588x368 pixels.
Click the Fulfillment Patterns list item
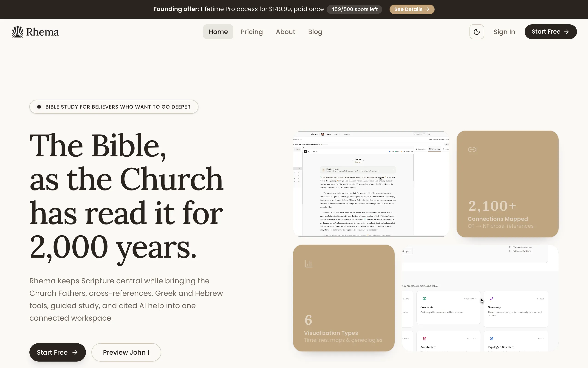point(520,251)
